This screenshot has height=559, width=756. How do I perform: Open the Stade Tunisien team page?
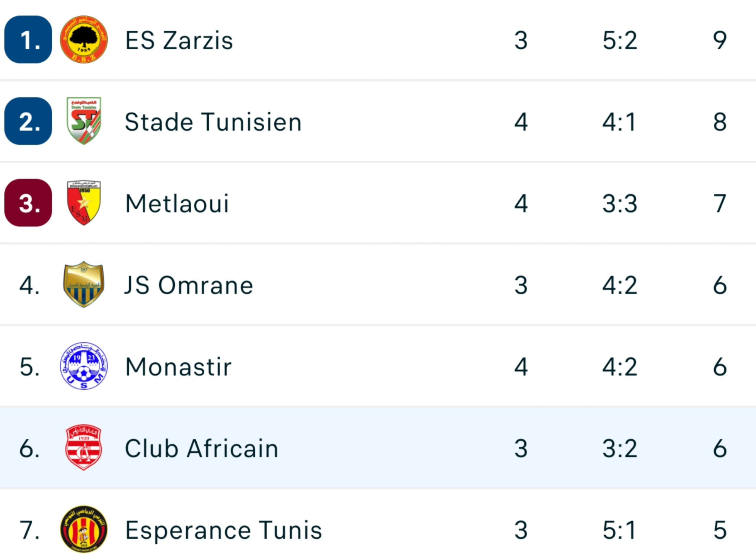[x=213, y=122]
